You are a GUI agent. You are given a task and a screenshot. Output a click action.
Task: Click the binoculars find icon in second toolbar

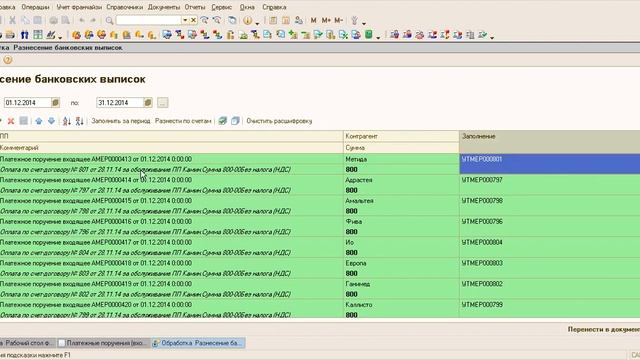24,35
